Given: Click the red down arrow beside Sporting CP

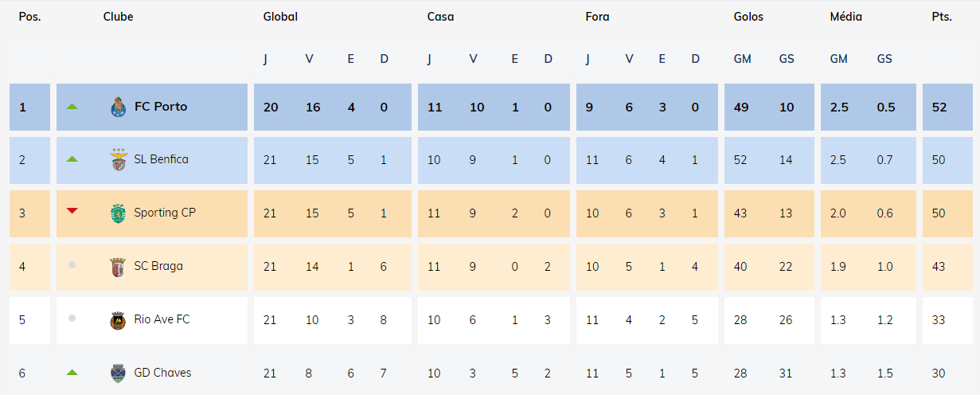Looking at the screenshot, I should tap(72, 211).
